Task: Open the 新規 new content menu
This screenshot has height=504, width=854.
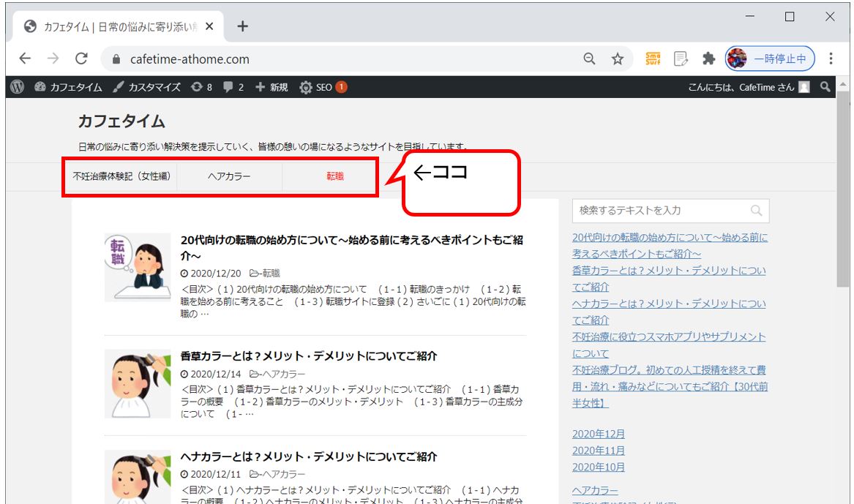Action: coord(271,87)
